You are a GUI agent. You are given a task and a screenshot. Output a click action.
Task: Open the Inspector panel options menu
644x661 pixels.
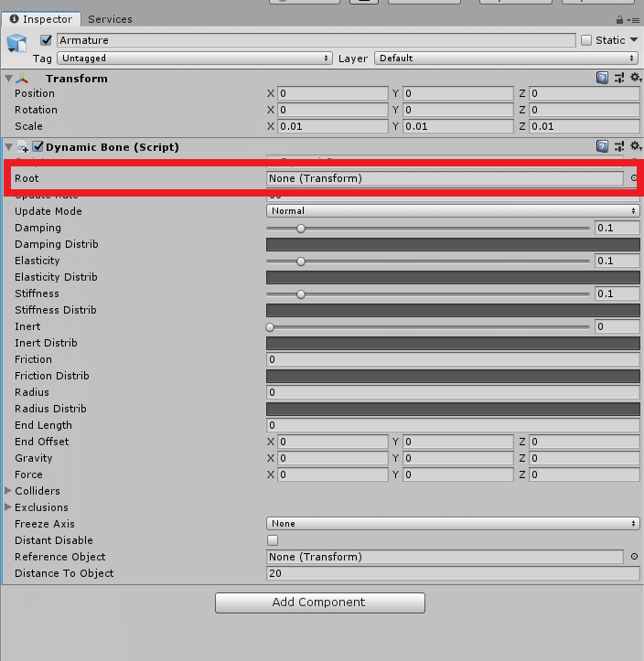pyautogui.click(x=633, y=20)
